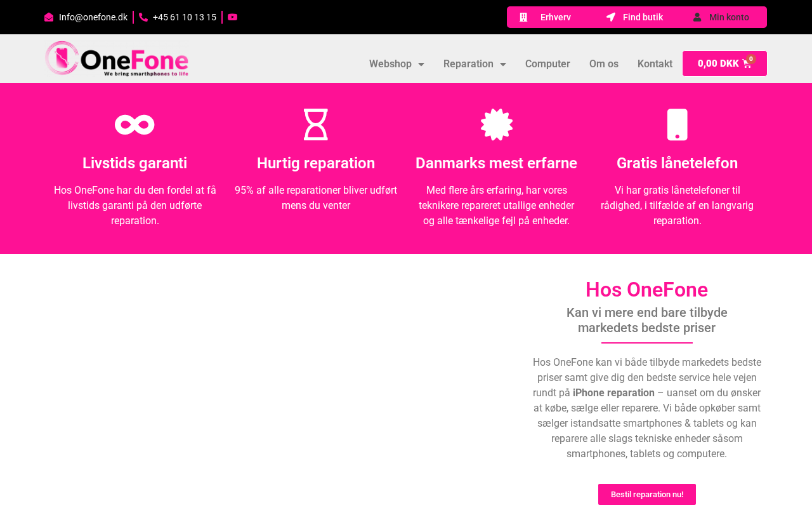Click the +45 61 10 13 15 phone link
This screenshot has height=508, width=812.
(x=185, y=17)
